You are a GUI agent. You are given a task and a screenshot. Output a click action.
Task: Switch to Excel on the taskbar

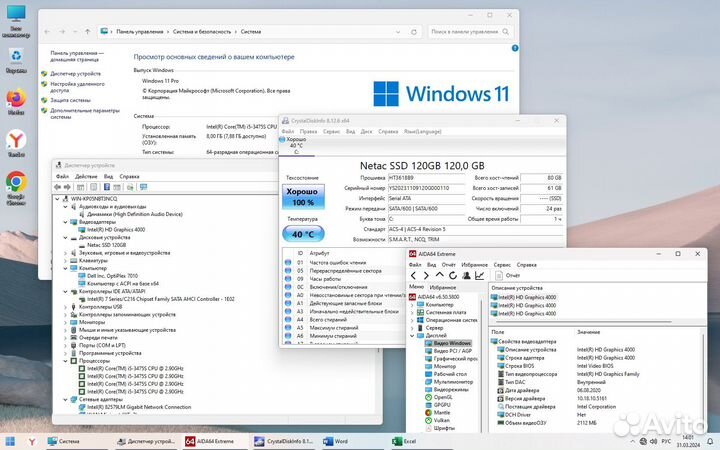(x=404, y=441)
